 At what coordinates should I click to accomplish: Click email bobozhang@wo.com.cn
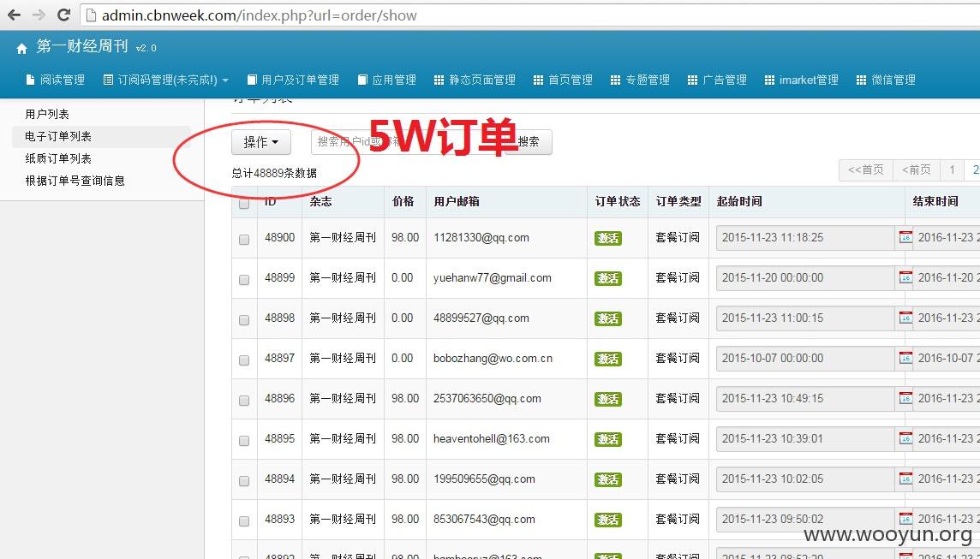click(x=493, y=359)
